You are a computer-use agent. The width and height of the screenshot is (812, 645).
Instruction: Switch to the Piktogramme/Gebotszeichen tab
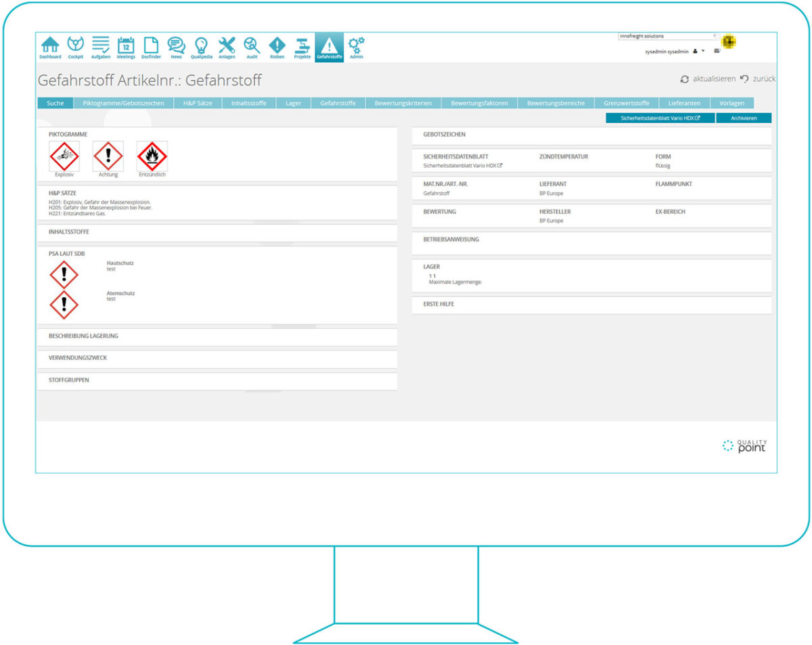click(x=125, y=103)
